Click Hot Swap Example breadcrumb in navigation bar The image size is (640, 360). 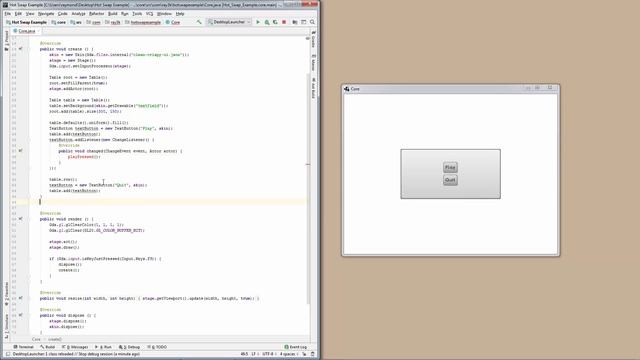click(27, 22)
